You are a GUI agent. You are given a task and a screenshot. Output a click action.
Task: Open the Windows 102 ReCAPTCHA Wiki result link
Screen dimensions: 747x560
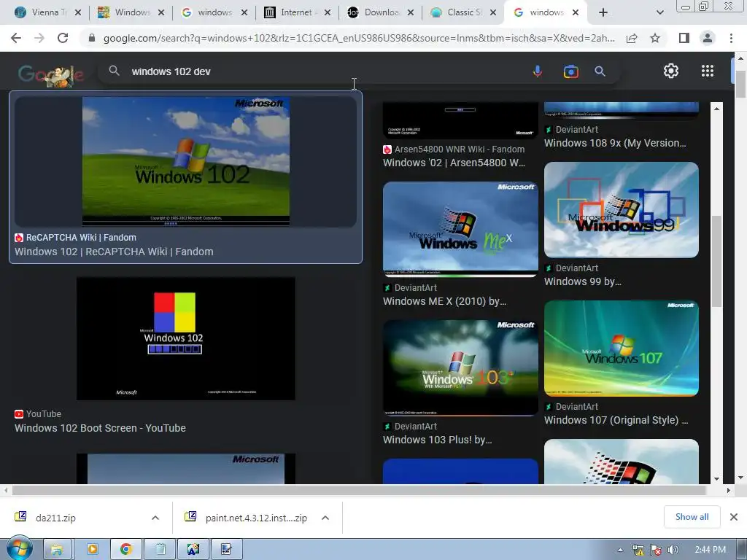tap(114, 252)
